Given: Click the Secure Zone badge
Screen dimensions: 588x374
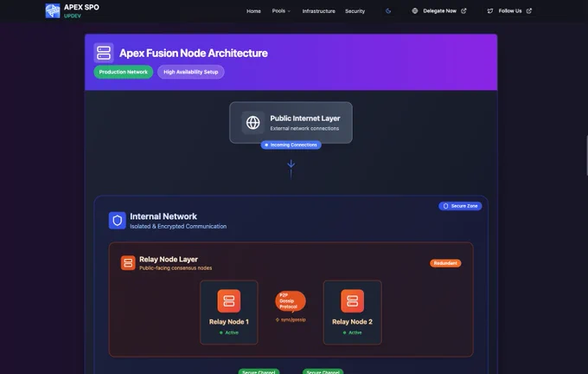Looking at the screenshot, I should click(x=460, y=206).
